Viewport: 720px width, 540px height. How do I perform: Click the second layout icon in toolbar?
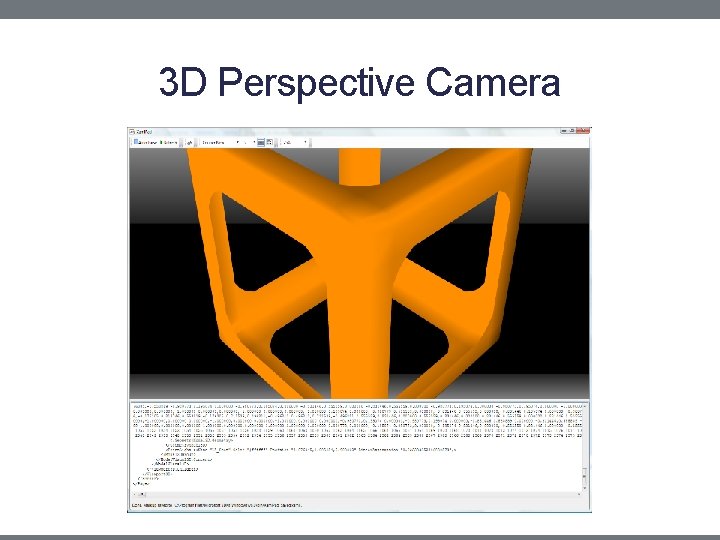[x=270, y=142]
